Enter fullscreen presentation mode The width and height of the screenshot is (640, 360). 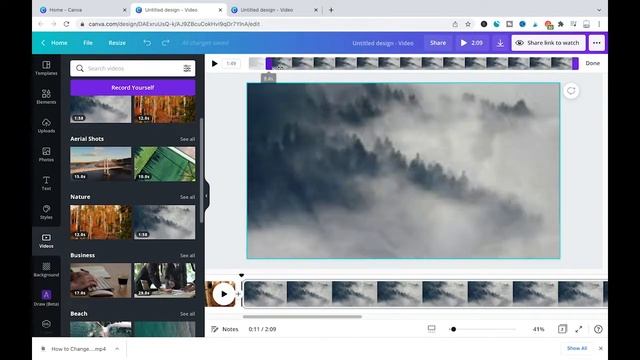click(579, 329)
